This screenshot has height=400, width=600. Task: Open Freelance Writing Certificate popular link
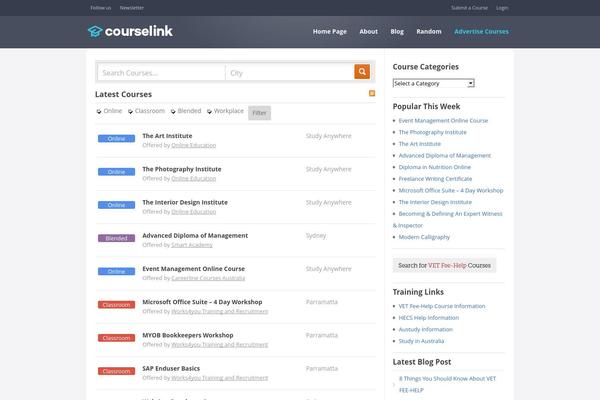tap(435, 179)
